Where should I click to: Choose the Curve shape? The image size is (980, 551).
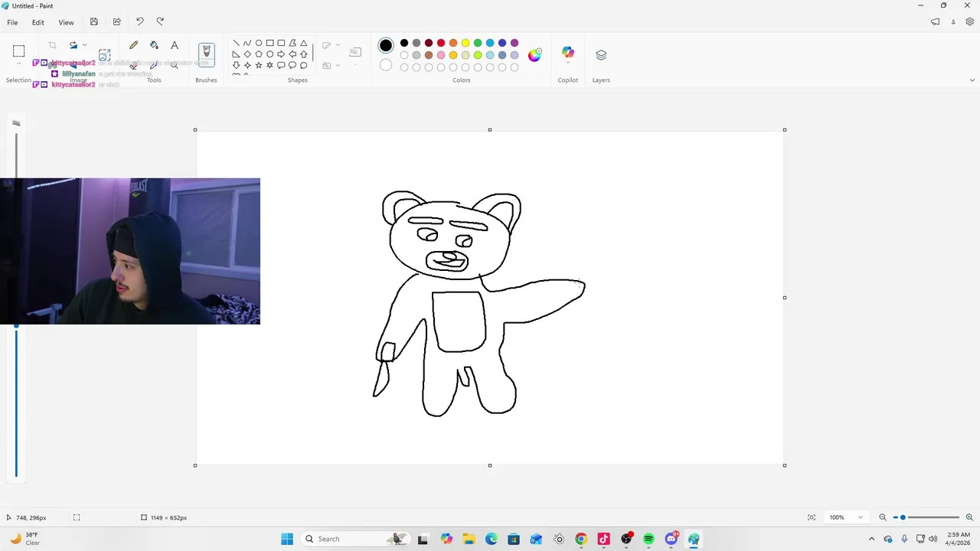click(247, 43)
